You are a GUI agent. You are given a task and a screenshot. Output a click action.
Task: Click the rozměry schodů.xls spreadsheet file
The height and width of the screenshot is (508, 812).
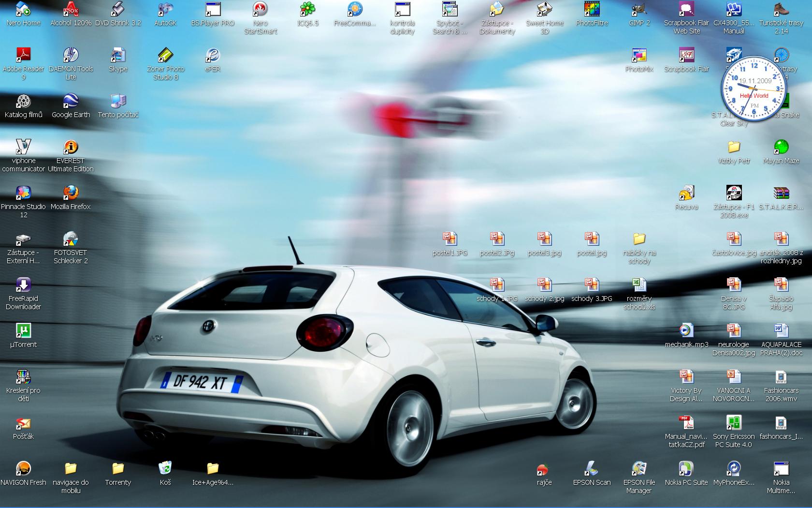pyautogui.click(x=639, y=285)
